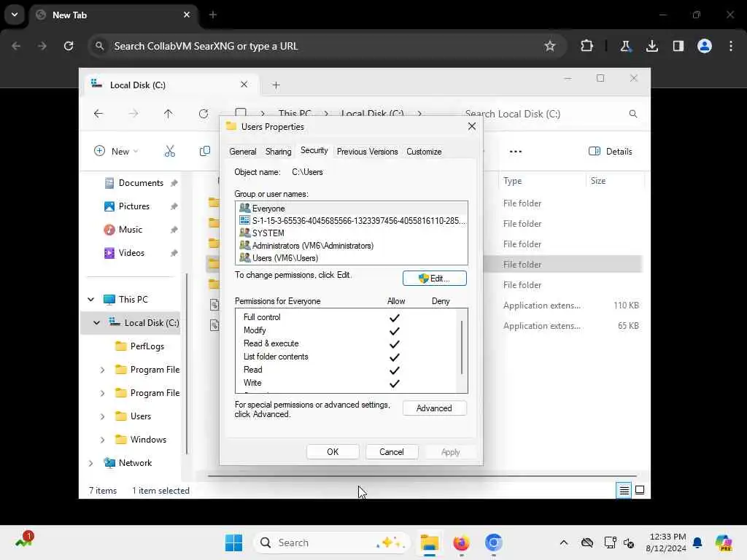Open Chromium from the taskbar

tap(494, 542)
